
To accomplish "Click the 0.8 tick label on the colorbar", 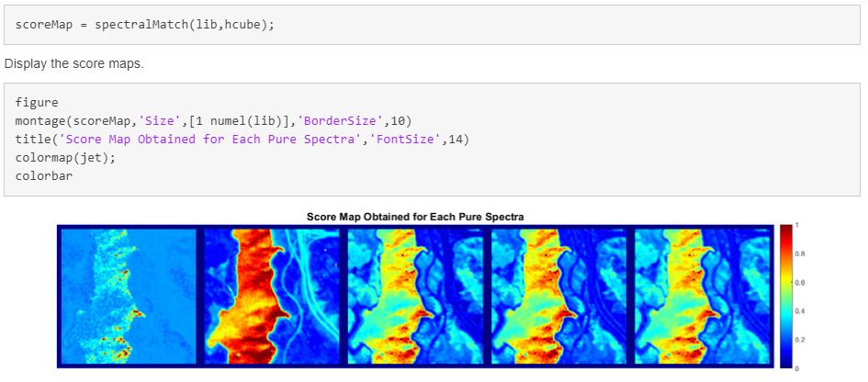I will click(801, 253).
